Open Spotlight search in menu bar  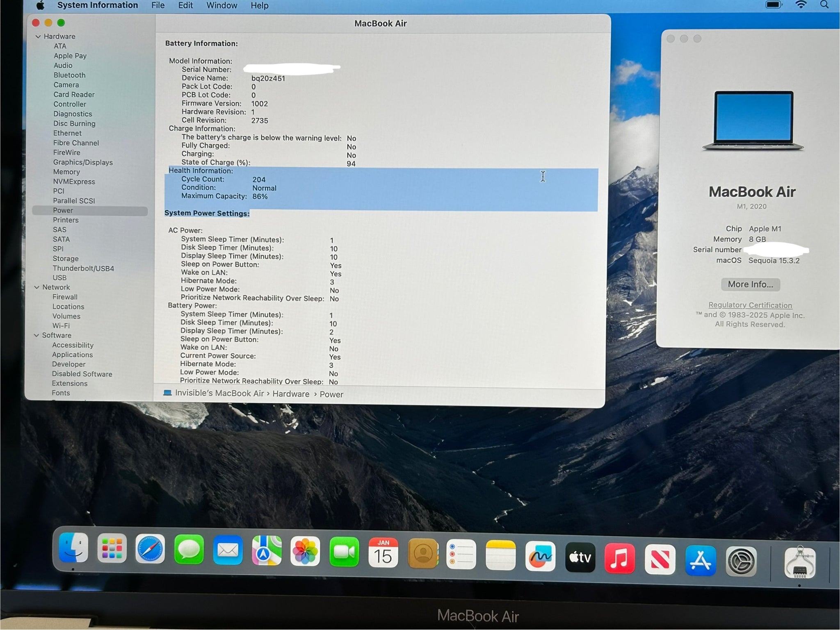pos(824,5)
